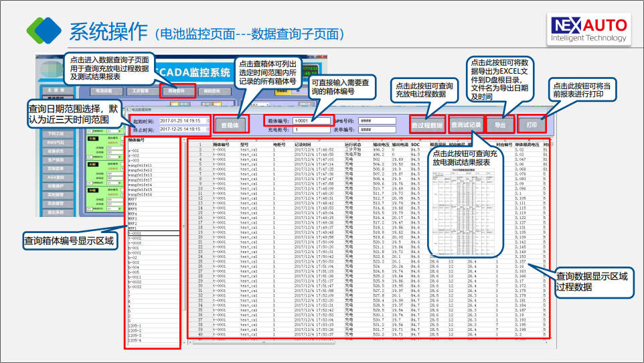
Task: Click row number 40 in data table
Action: point(200,334)
